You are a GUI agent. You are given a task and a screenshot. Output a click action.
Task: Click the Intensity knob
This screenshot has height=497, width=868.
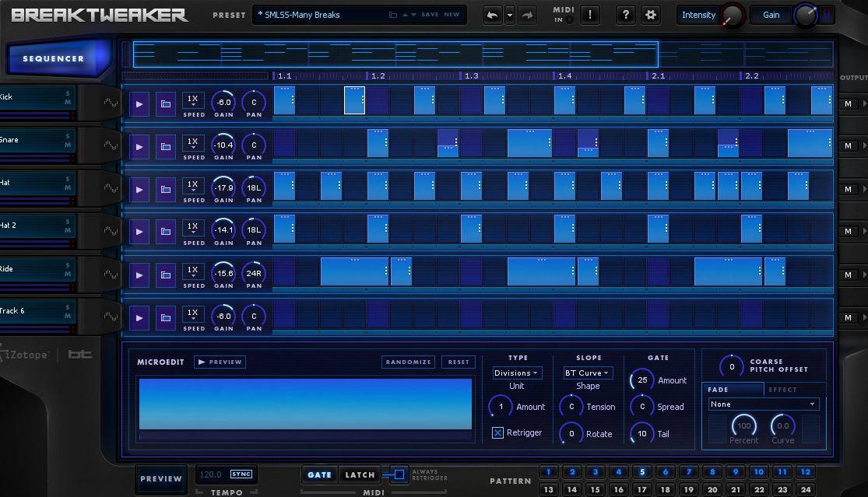(733, 16)
